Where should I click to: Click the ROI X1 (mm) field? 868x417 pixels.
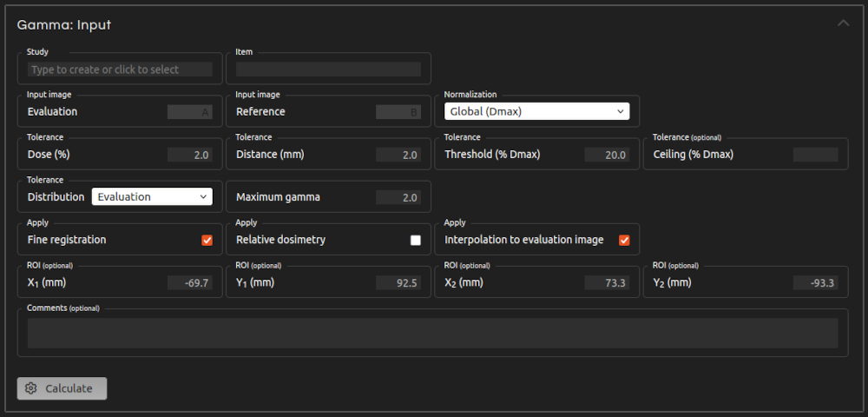click(190, 282)
